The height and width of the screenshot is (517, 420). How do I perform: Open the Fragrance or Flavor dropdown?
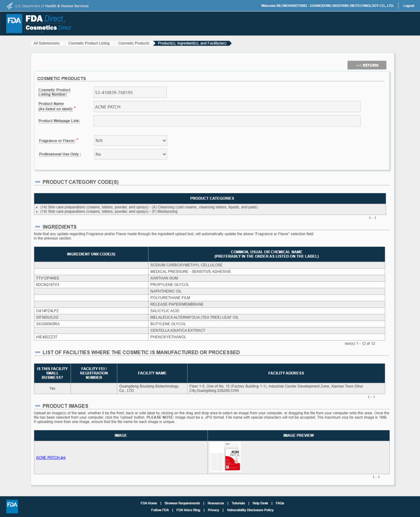click(x=130, y=140)
